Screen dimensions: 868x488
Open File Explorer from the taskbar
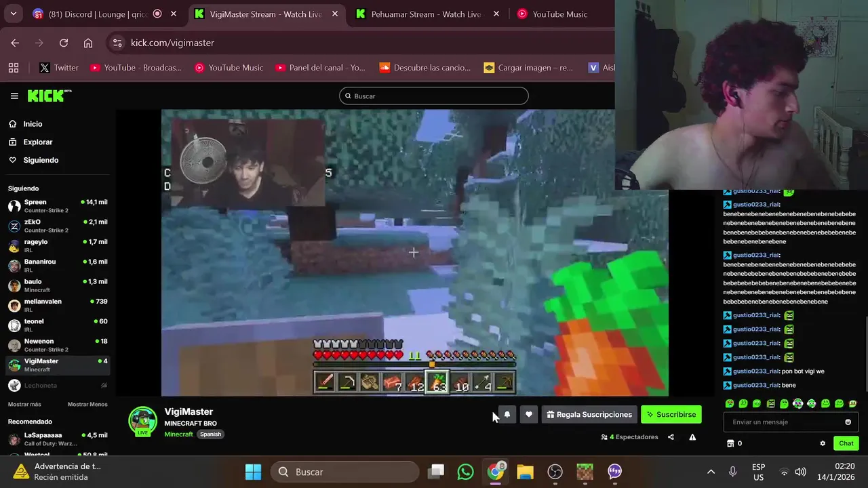[525, 472]
